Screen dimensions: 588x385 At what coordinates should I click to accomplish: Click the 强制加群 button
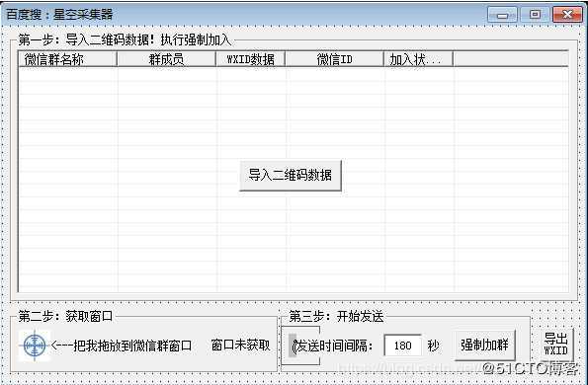click(484, 345)
